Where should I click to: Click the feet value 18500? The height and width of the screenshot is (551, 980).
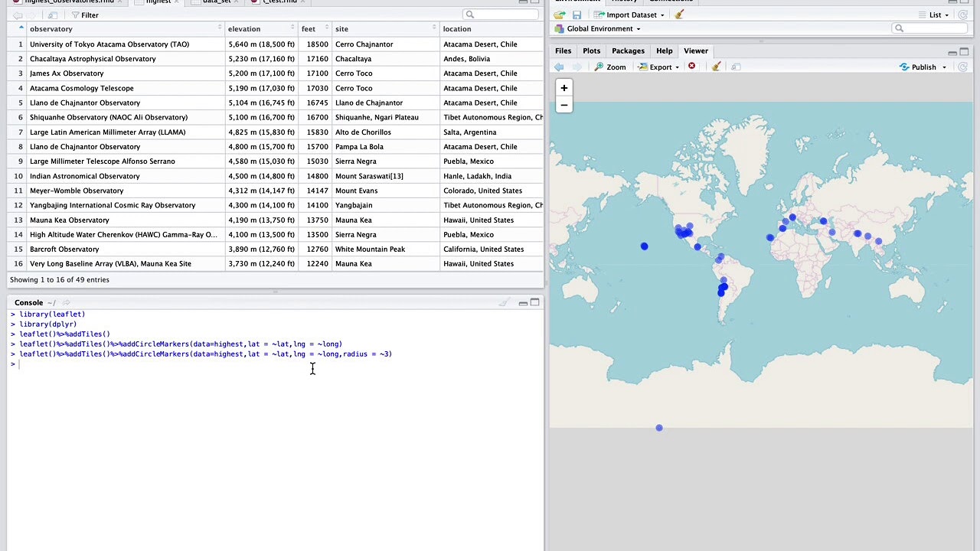[x=317, y=44]
